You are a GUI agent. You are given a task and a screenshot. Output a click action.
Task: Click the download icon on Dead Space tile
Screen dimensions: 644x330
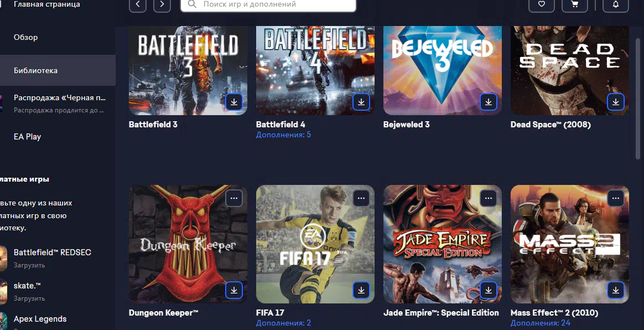pos(616,102)
